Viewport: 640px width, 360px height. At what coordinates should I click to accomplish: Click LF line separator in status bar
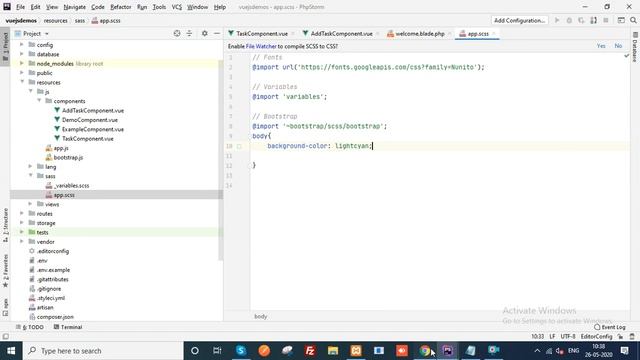(x=552, y=337)
